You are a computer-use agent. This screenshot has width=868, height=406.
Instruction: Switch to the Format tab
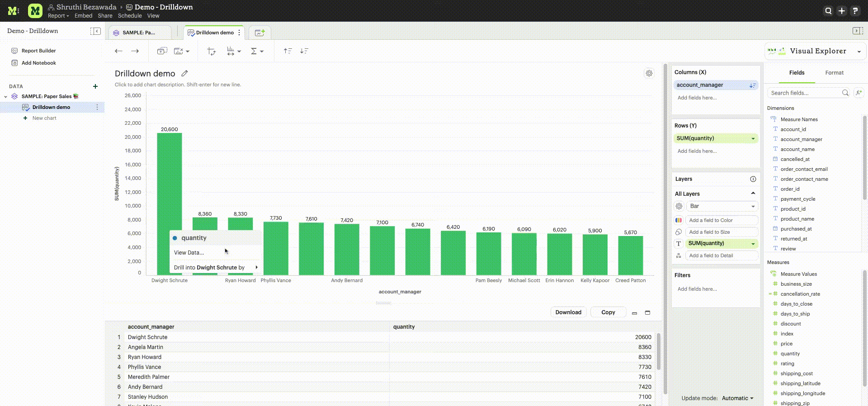pos(834,73)
